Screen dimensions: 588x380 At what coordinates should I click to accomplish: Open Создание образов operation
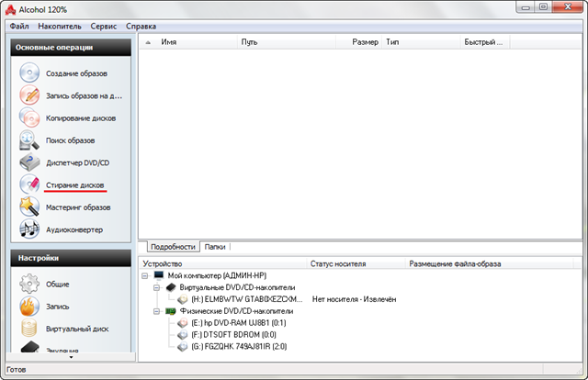pos(76,73)
